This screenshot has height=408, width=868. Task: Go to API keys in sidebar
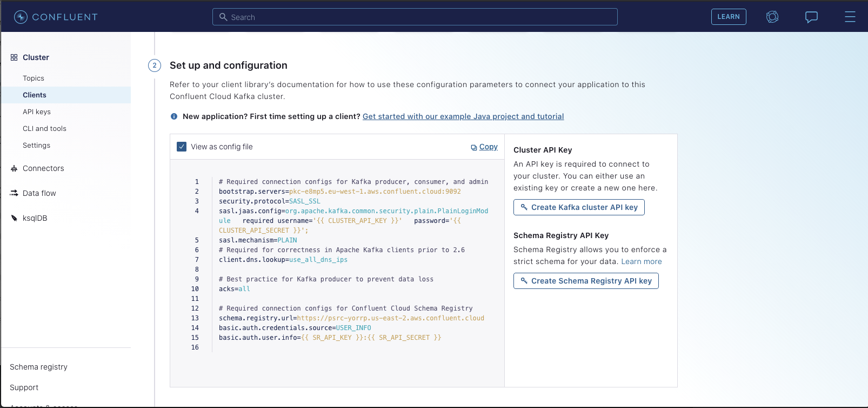coord(37,112)
